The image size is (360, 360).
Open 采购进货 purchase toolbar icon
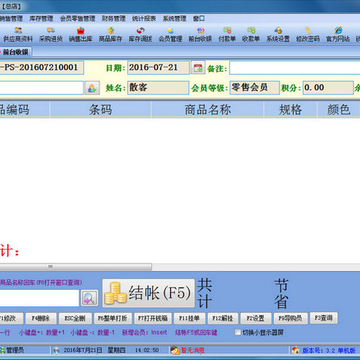pos(51,35)
